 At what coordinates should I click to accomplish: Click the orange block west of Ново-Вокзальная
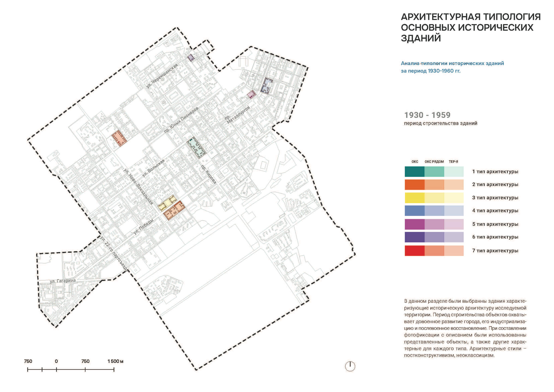[119, 138]
